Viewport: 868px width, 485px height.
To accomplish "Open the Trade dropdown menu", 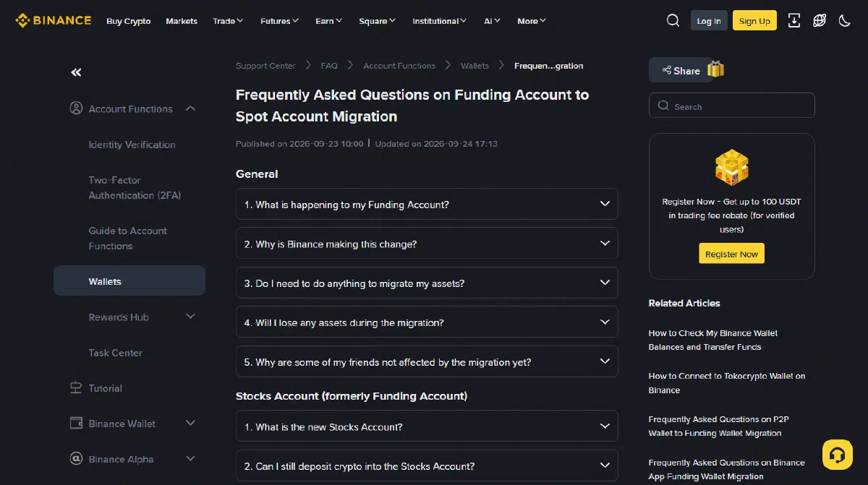I will point(228,21).
